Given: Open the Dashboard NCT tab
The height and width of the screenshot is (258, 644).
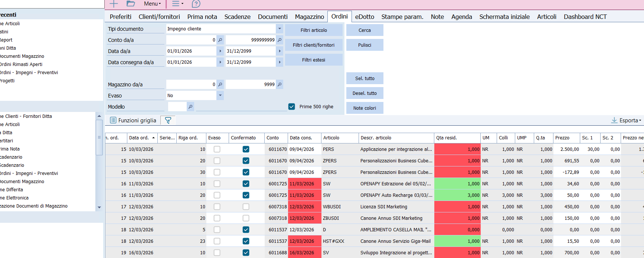Looking at the screenshot, I should (x=585, y=17).
